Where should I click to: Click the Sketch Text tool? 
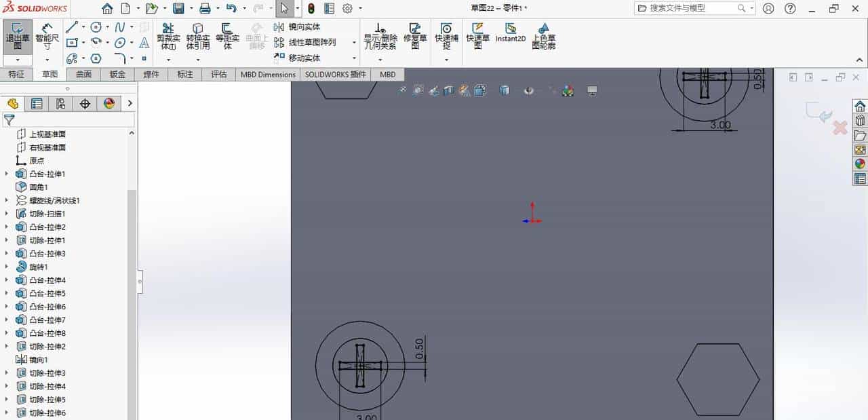click(x=144, y=42)
